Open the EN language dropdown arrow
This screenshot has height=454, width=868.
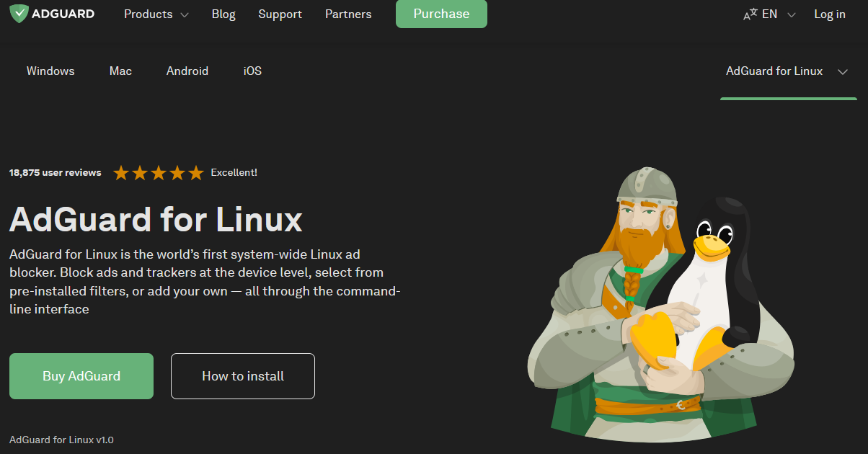point(792,15)
